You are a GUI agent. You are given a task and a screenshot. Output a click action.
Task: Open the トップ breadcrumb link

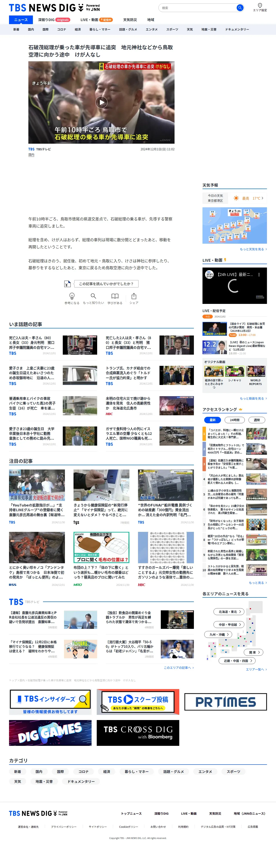(x=12, y=680)
